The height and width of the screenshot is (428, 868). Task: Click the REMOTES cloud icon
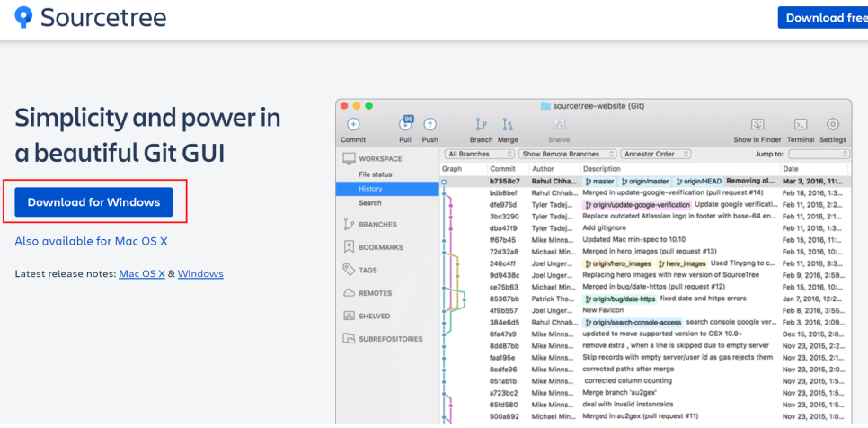pos(349,293)
